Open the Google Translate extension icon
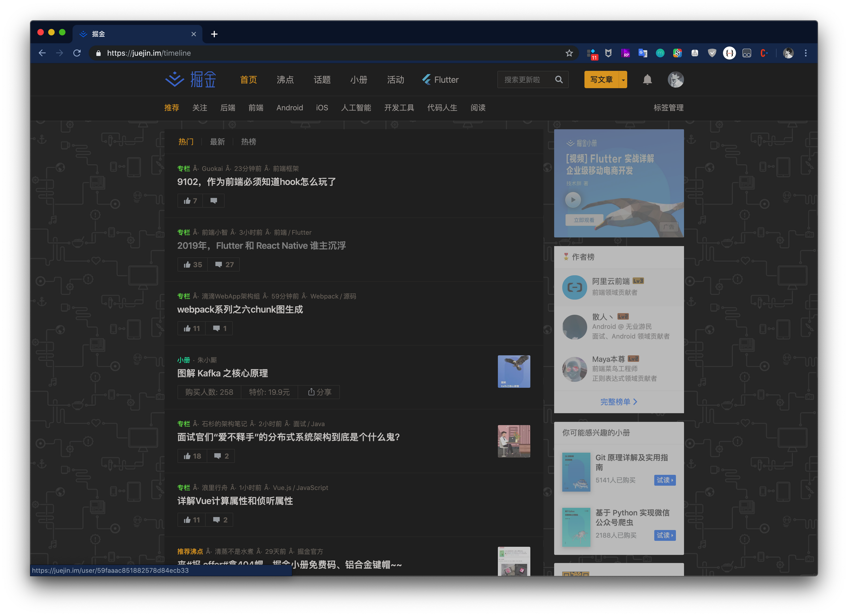The height and width of the screenshot is (616, 848). point(642,53)
